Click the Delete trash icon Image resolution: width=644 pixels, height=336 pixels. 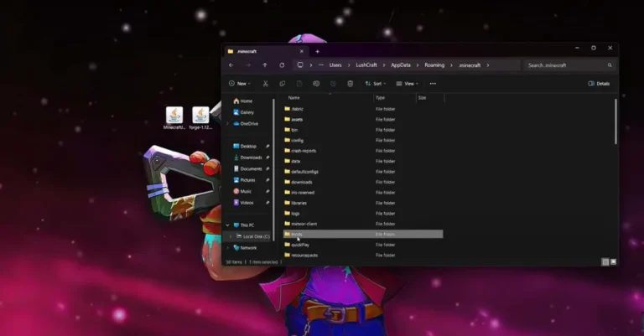point(350,84)
